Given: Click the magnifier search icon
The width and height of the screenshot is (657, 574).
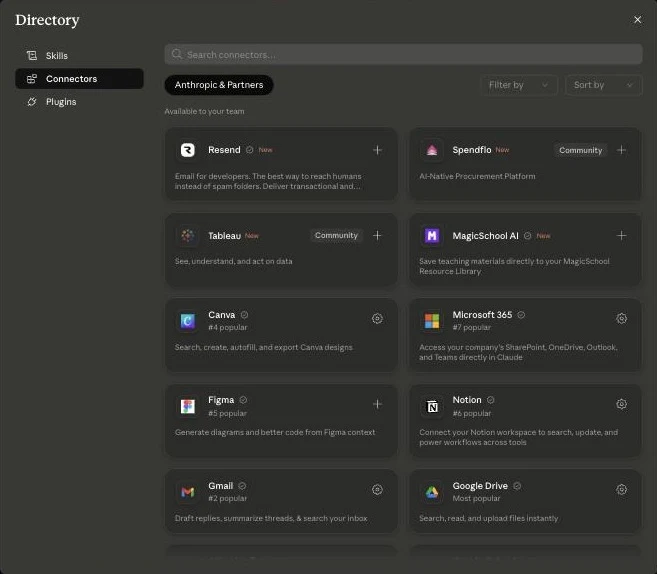Looking at the screenshot, I should coord(177,54).
